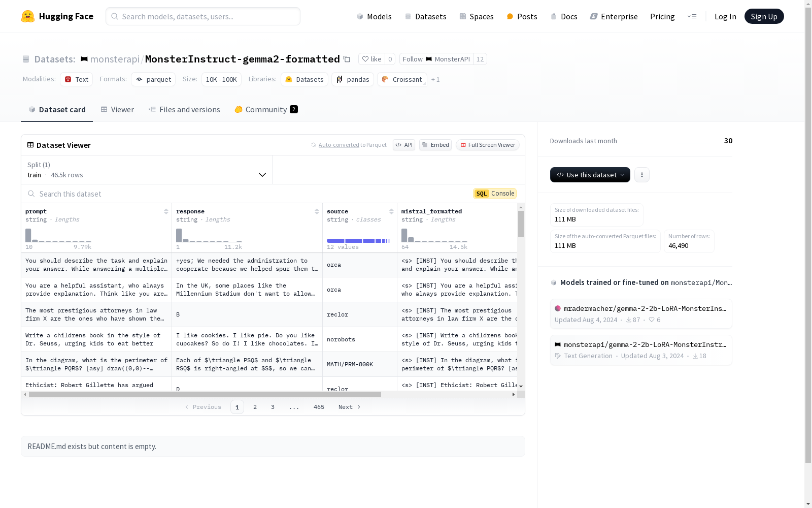The image size is (812, 508).
Task: Select page 1 in pagination
Action: click(237, 407)
